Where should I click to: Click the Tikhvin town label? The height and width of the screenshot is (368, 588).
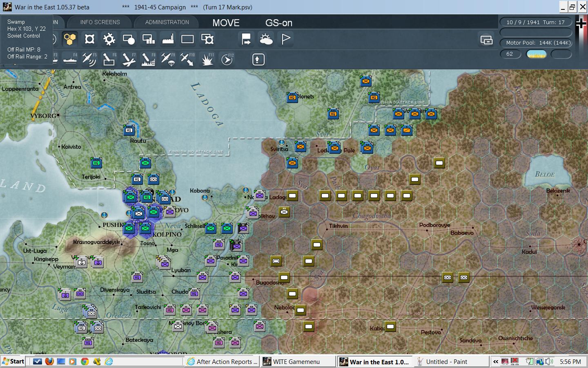tap(339, 226)
